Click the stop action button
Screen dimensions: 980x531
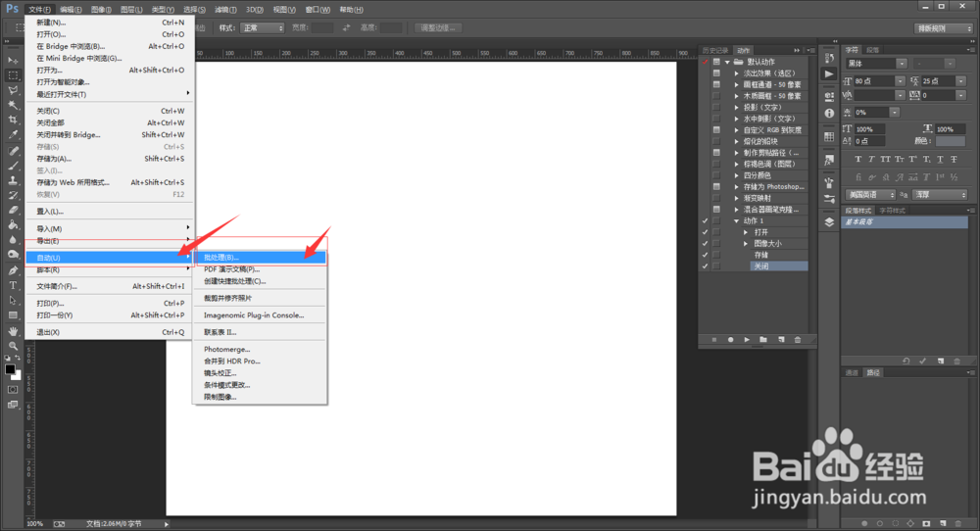[714, 340]
